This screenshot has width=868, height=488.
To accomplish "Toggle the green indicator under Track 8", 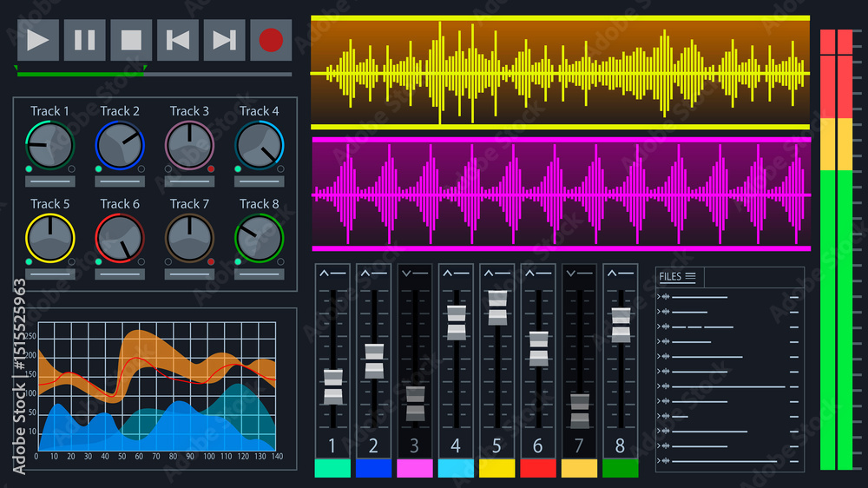I will 238,261.
